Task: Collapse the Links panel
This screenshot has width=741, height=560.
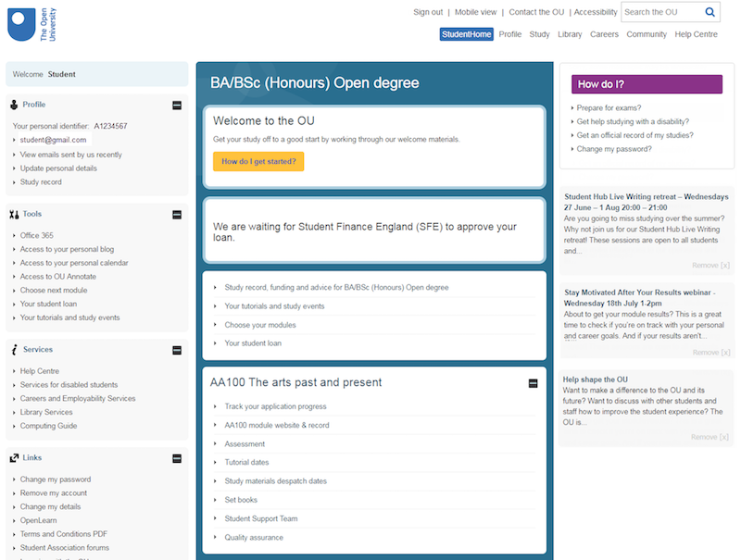Action: tap(177, 458)
